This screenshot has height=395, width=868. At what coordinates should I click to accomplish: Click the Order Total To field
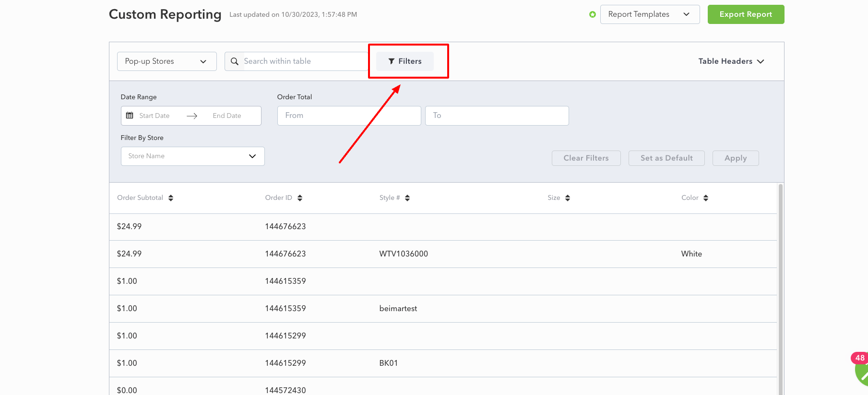coord(497,116)
